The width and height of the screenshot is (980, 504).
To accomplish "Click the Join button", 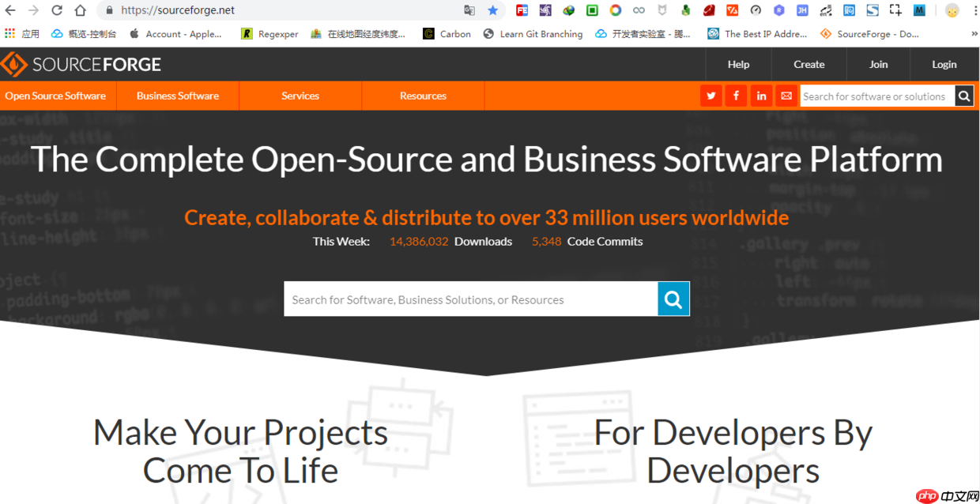I will [878, 64].
